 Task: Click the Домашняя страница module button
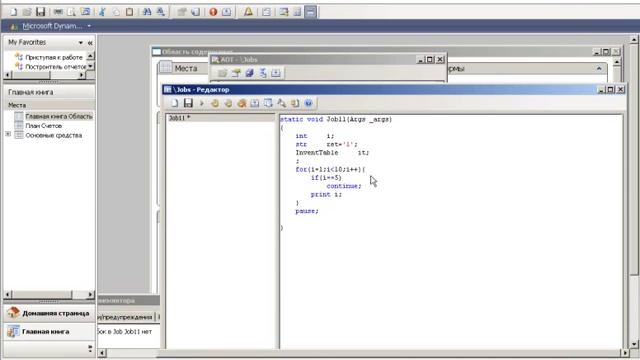(49, 313)
